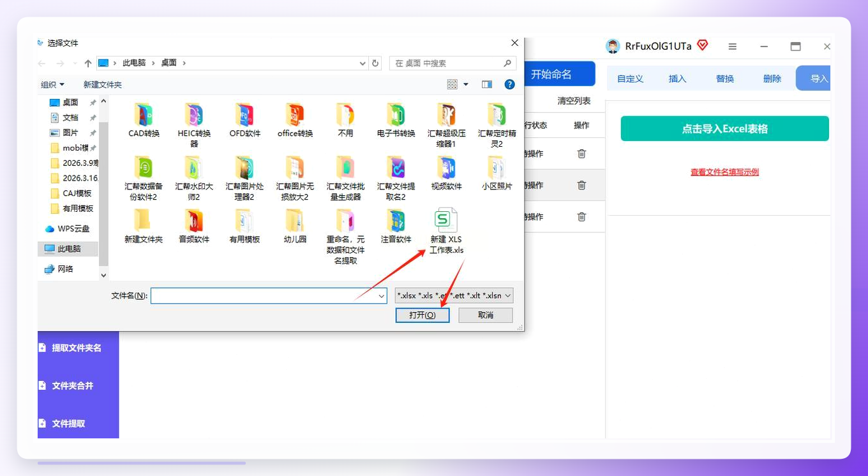Select the 汇帮定时精灵2 folder icon
This screenshot has width=868, height=476.
497,115
